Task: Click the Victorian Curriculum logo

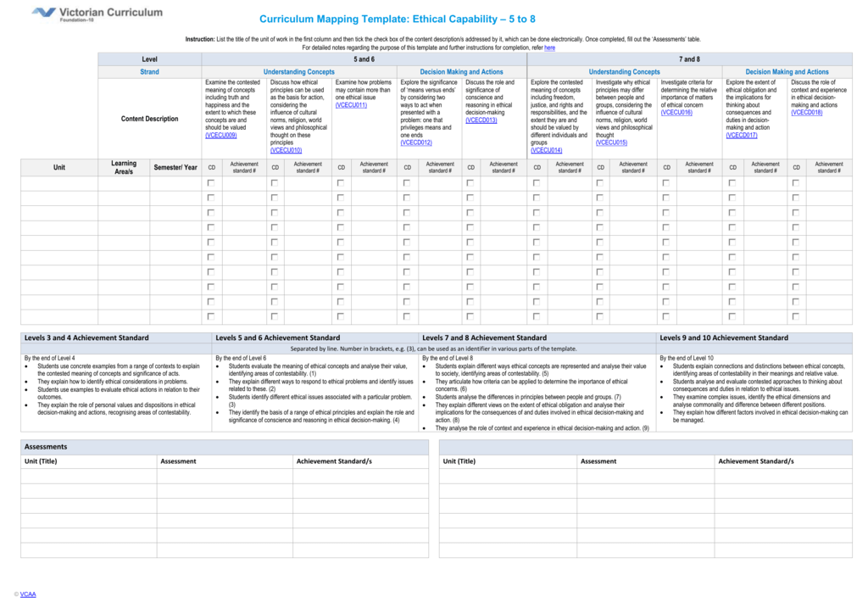Action: tap(97, 14)
